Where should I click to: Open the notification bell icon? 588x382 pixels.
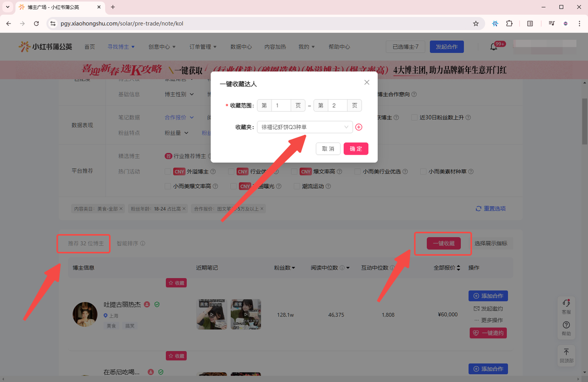494,47
